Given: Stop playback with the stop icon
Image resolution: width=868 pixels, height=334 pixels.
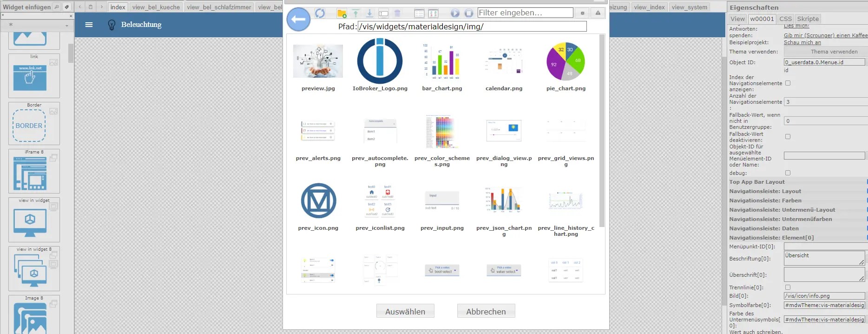Looking at the screenshot, I should (x=469, y=13).
